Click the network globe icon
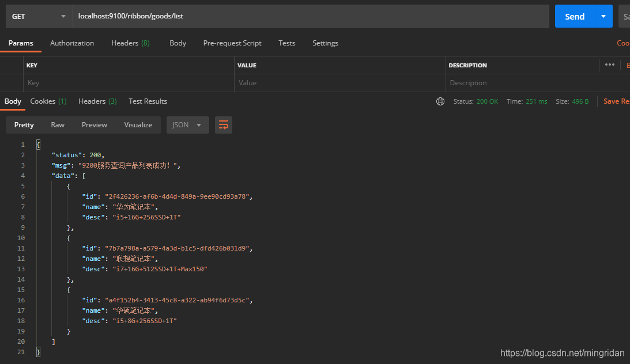 point(440,101)
